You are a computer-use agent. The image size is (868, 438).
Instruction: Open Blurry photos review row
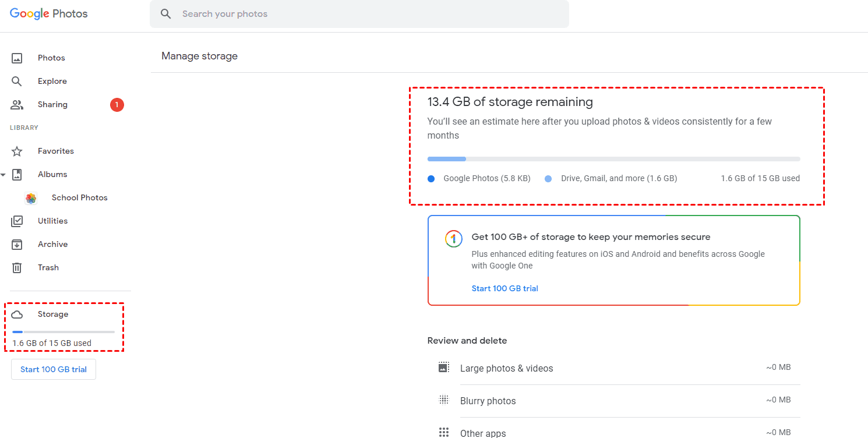click(488, 401)
